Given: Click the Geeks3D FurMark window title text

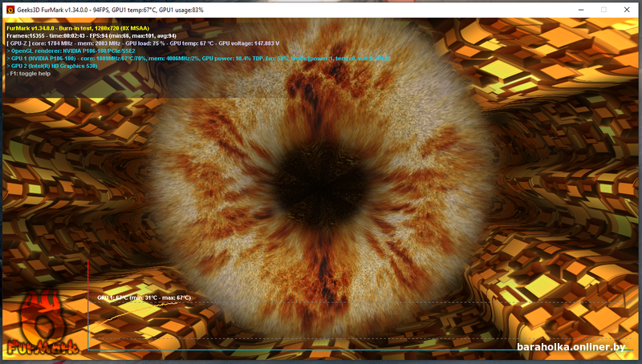Looking at the screenshot, I should pos(110,10).
